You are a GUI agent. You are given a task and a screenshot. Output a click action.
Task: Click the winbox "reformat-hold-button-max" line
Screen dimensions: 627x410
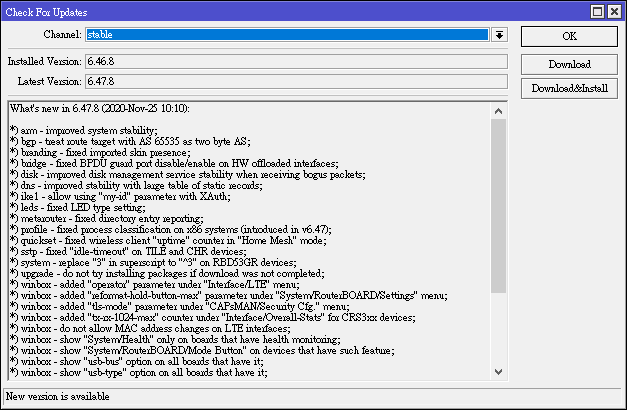click(229, 296)
